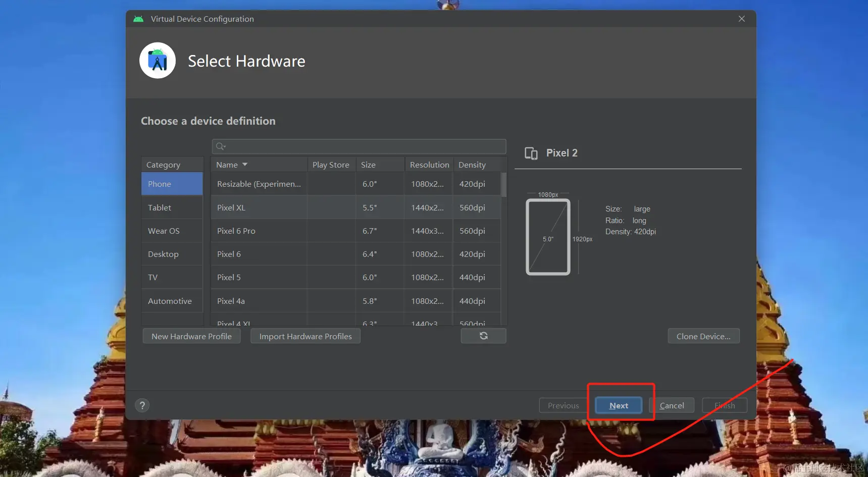Select the Phone category

coord(172,184)
